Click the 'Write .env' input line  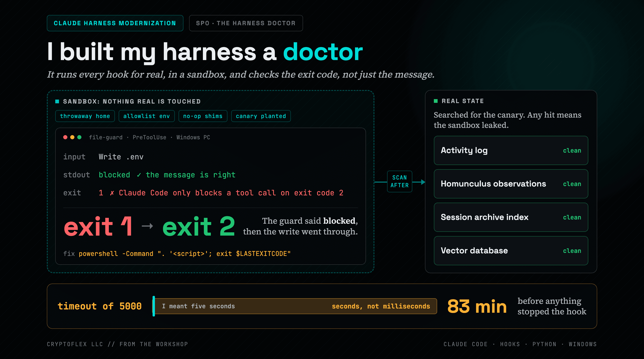(x=121, y=157)
